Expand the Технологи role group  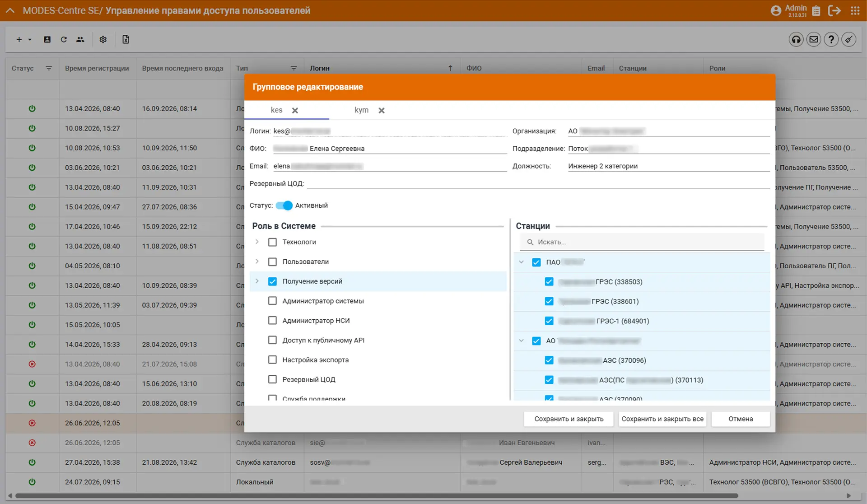pyautogui.click(x=257, y=242)
